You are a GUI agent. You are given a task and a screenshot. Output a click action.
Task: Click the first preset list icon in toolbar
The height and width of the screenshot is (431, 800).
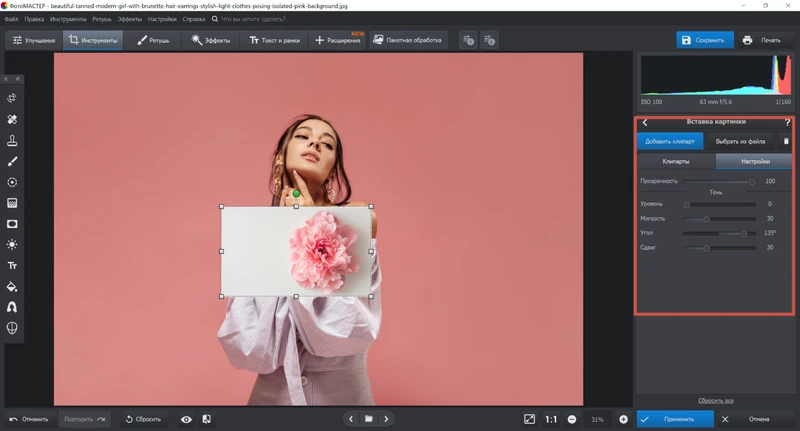468,40
